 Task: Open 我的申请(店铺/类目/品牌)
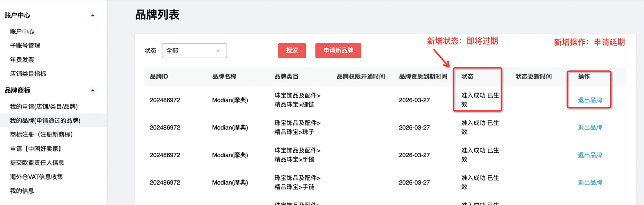[x=44, y=107]
